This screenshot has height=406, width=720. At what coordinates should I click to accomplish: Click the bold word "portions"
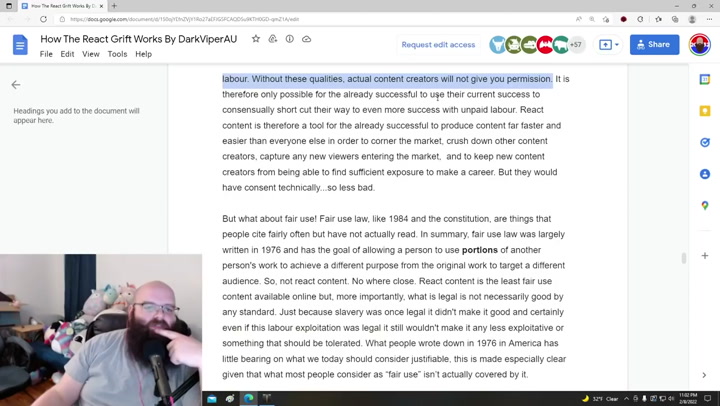pos(479,250)
